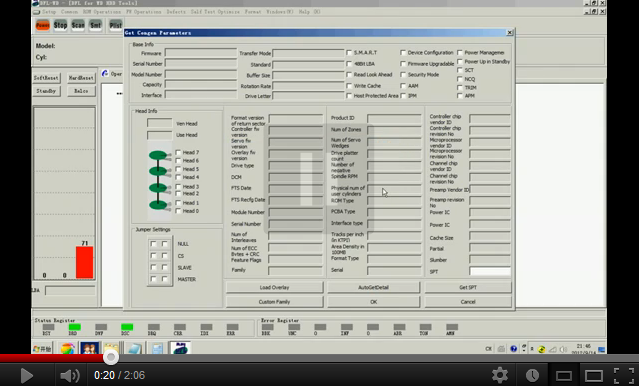Click the Oper tab icon
Viewport: 639px width, 386px height.
(x=105, y=73)
